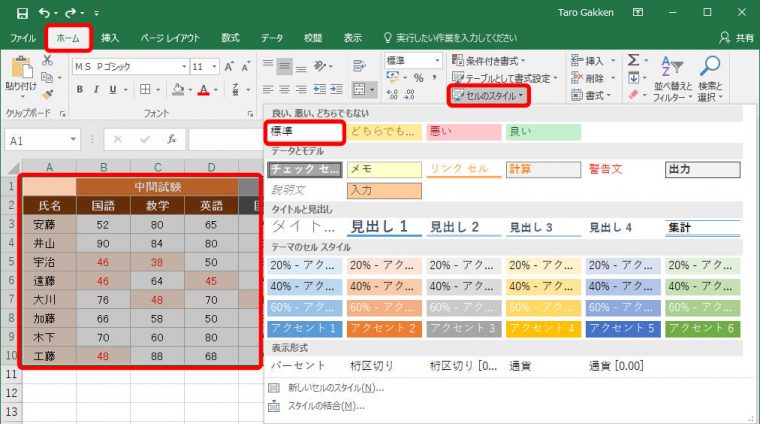Expand the 条件付き書式 menu
Viewport: 760px width, 424px height.
(x=489, y=61)
